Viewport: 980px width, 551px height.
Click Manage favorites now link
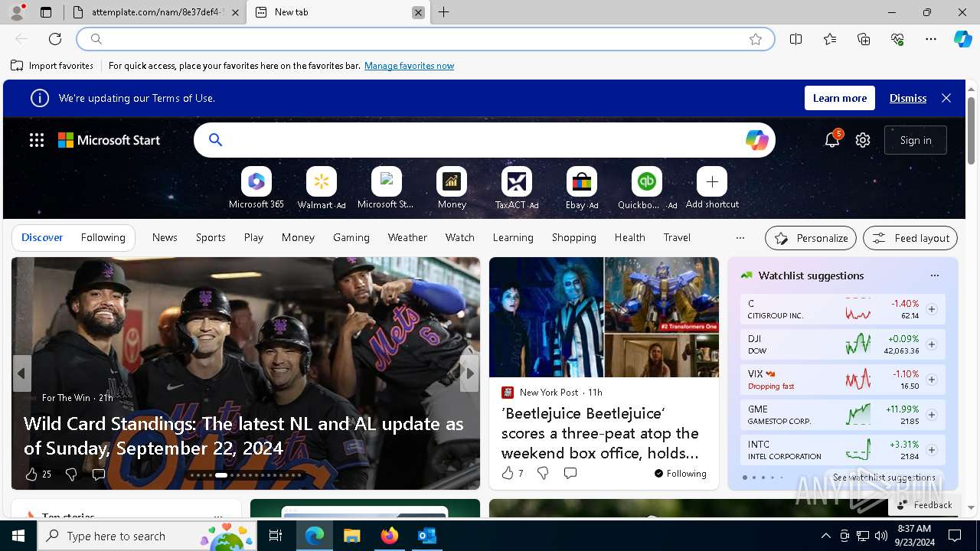(409, 66)
